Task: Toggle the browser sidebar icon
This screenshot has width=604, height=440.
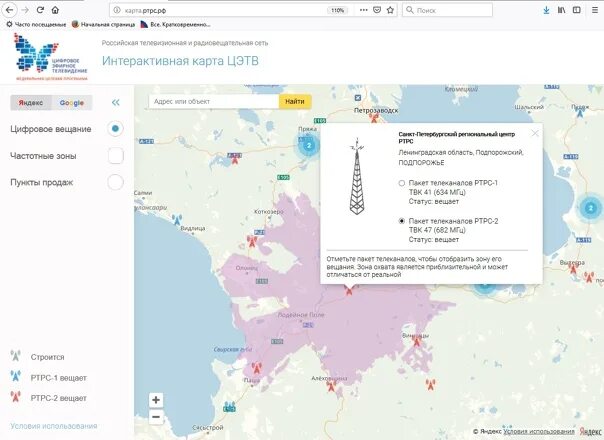Action: click(x=577, y=10)
